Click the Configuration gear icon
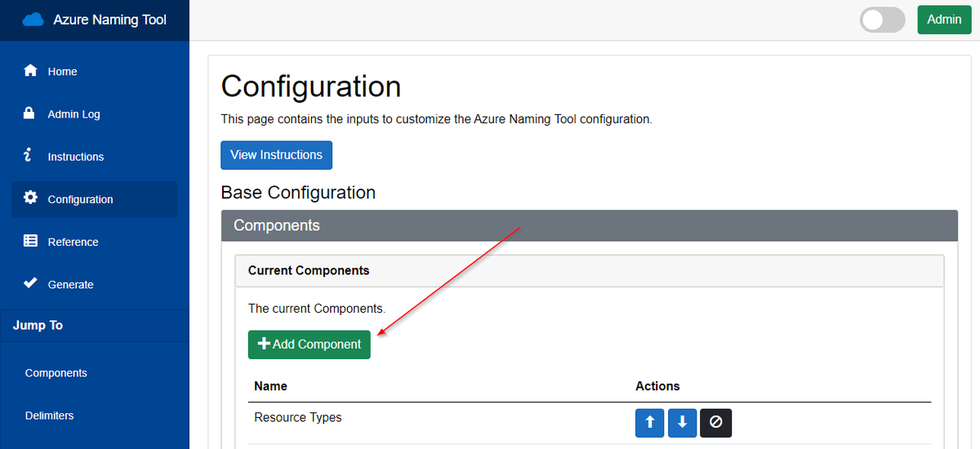Viewport: 980px width, 449px height. [30, 198]
